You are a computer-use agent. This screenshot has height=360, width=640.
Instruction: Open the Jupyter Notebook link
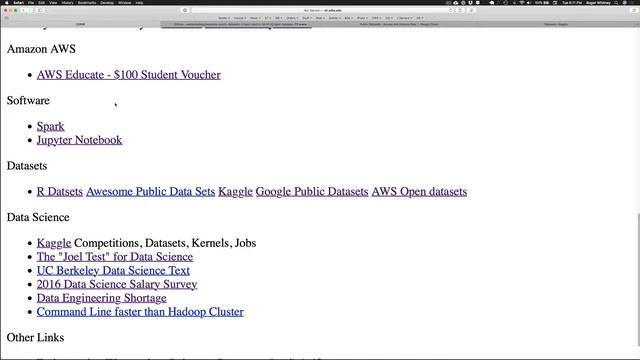pyautogui.click(x=79, y=140)
